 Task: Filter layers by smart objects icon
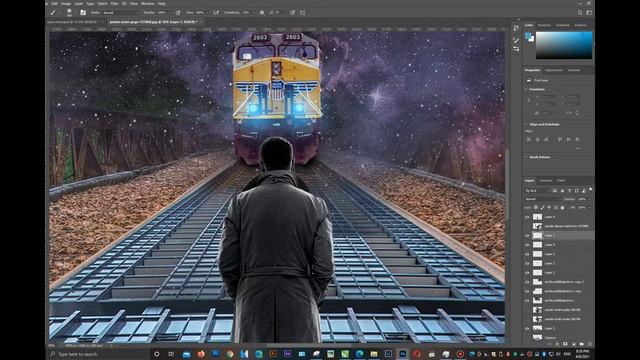coord(584,191)
